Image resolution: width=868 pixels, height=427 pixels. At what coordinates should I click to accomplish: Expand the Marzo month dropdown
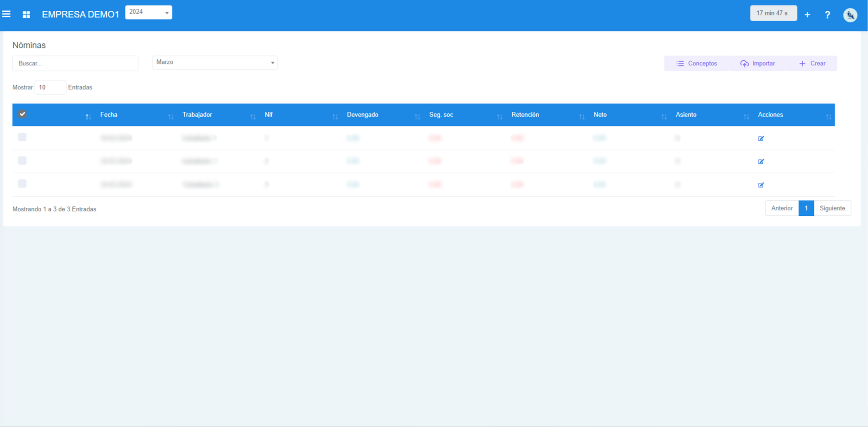tap(215, 63)
